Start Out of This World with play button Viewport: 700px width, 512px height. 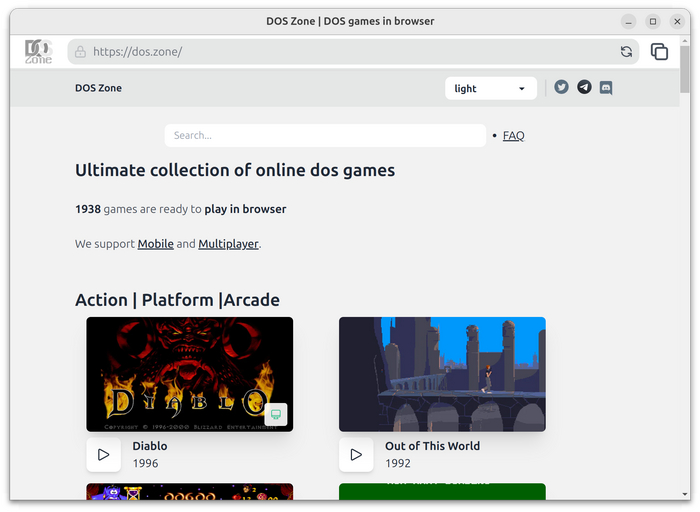(x=356, y=455)
